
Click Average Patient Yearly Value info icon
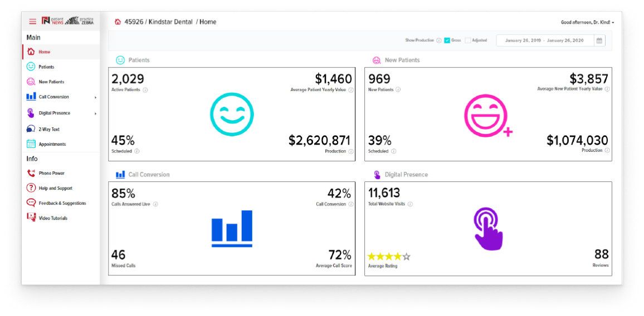351,90
